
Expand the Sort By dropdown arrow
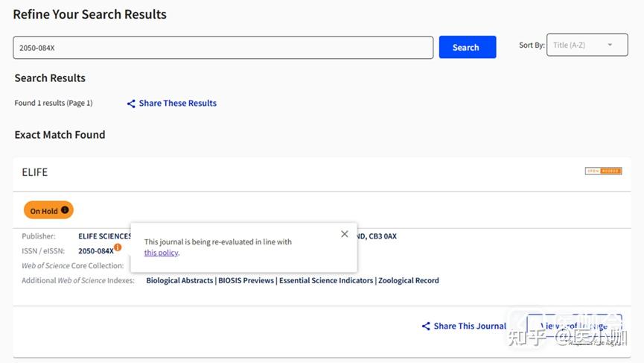click(610, 45)
